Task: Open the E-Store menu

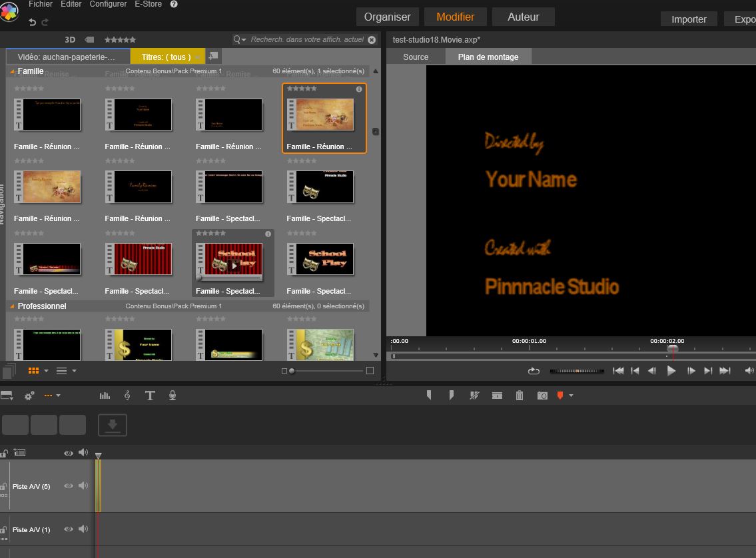Action: pyautogui.click(x=148, y=4)
